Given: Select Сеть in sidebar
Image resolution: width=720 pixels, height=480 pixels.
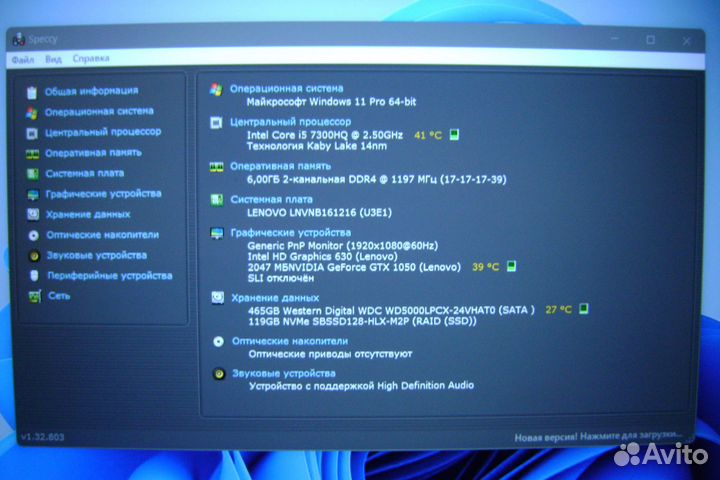Looking at the screenshot, I should tap(59, 296).
